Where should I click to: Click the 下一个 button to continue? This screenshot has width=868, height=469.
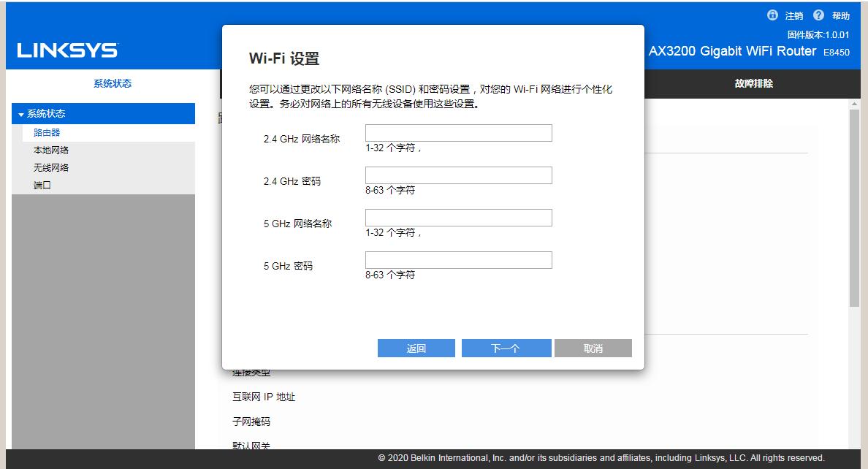click(506, 348)
